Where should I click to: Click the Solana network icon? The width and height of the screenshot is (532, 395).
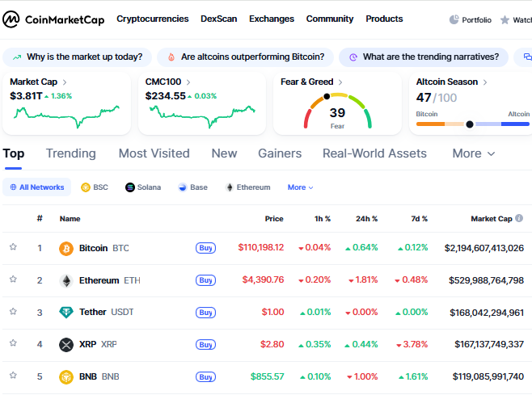click(130, 187)
